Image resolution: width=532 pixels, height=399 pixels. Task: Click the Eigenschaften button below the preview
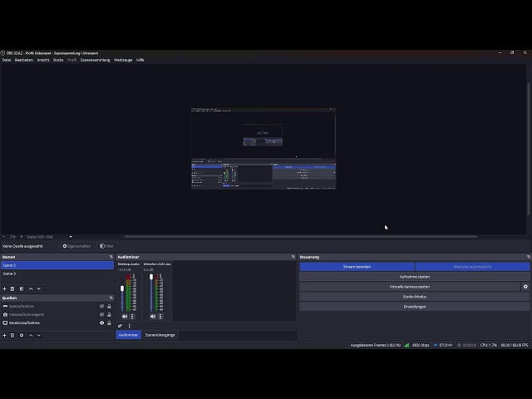pos(76,246)
